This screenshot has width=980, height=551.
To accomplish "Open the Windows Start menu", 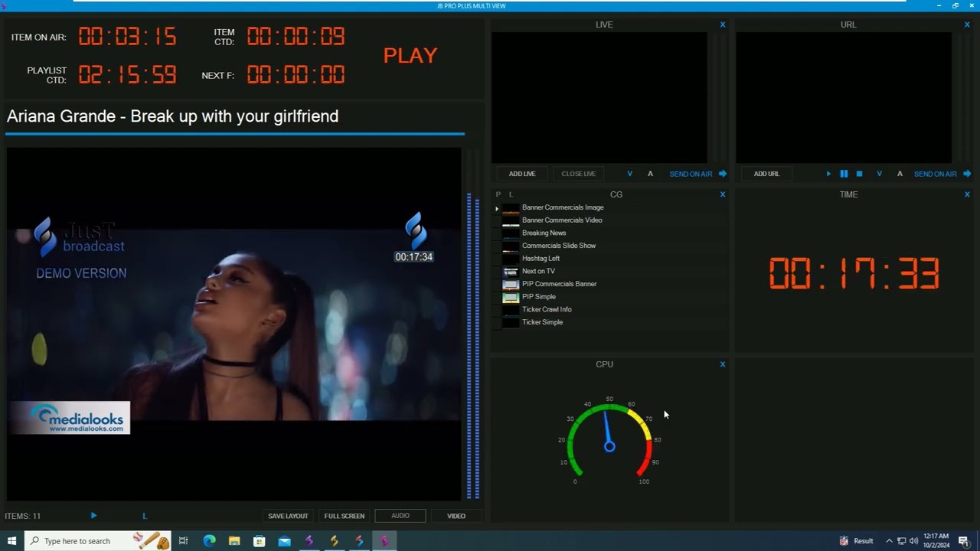I will (11, 541).
